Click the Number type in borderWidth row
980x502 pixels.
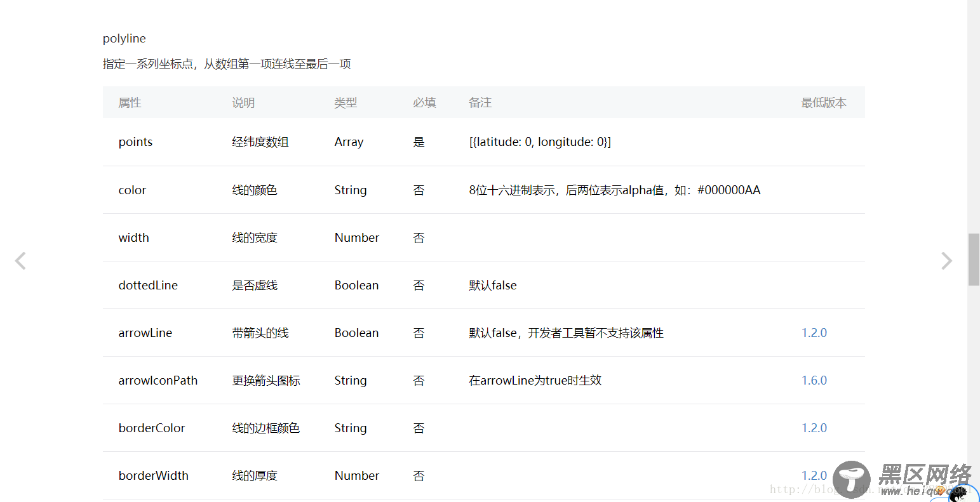click(x=356, y=475)
